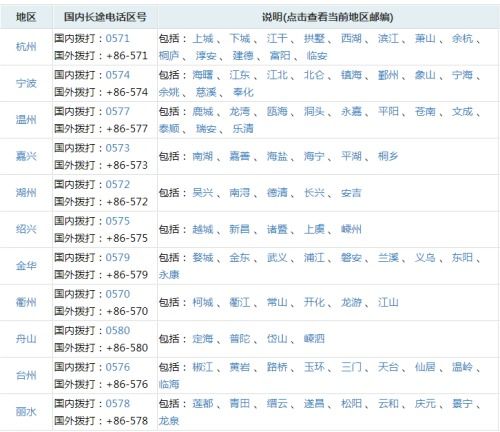
Task: Click area code 0579 link
Action: 118,257
